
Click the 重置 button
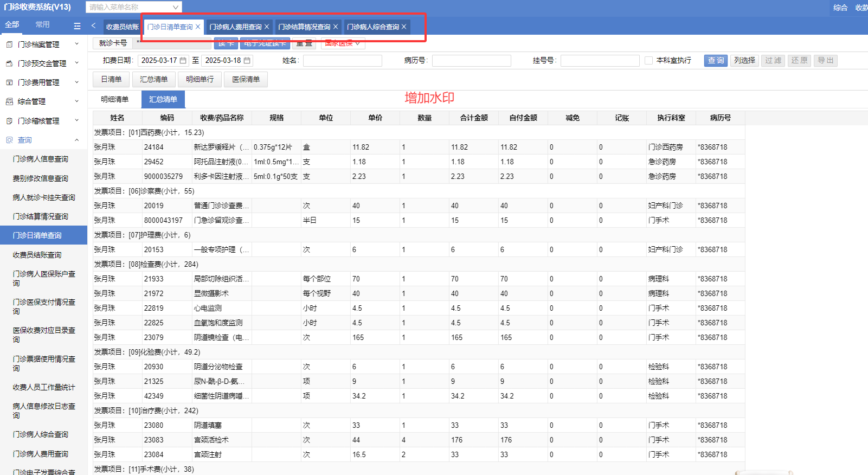[304, 43]
